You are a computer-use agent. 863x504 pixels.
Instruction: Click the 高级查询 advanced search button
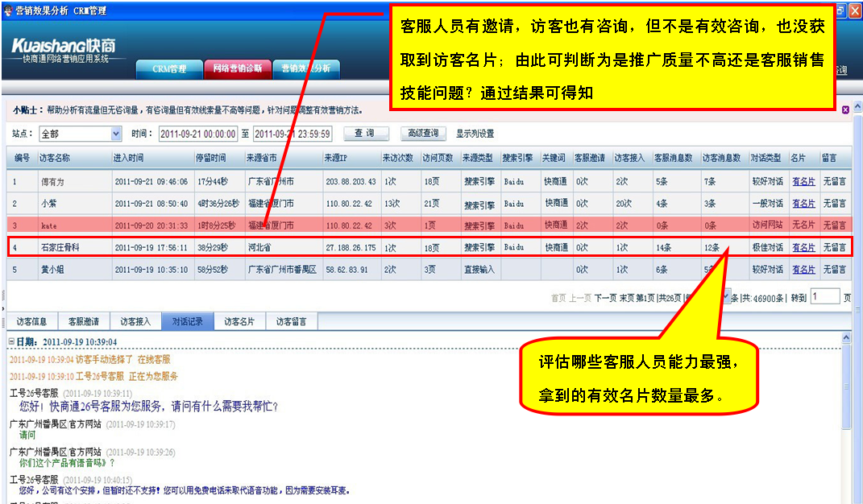click(423, 134)
